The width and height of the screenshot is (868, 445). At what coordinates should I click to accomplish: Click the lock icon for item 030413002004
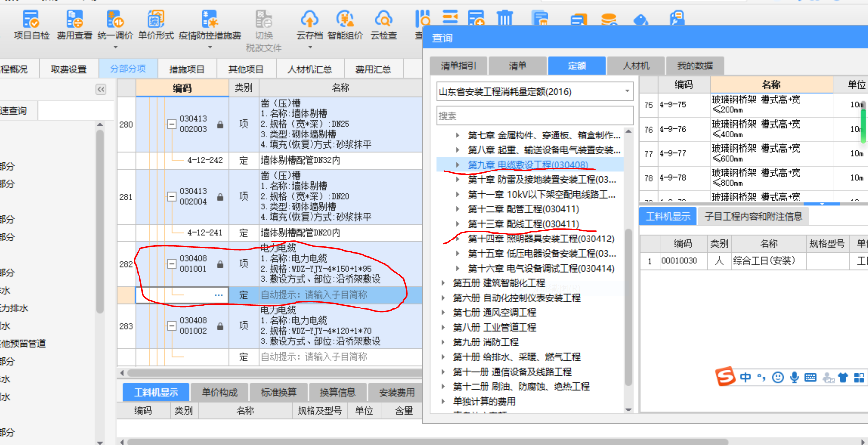tap(220, 197)
